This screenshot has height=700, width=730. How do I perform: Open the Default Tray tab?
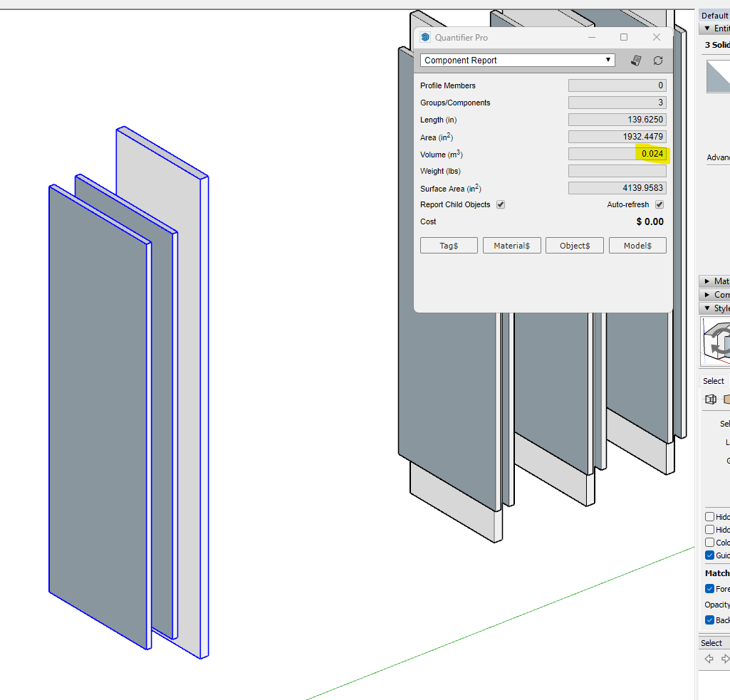714,16
